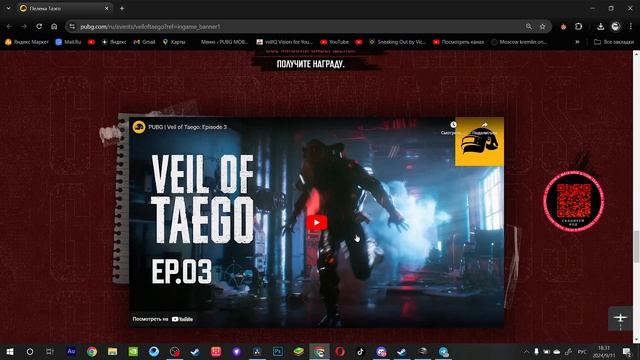Screen dimensions: 640x360
Task: Open the video title PUBG | Veil of Taego: Episode 3
Action: tap(188, 127)
